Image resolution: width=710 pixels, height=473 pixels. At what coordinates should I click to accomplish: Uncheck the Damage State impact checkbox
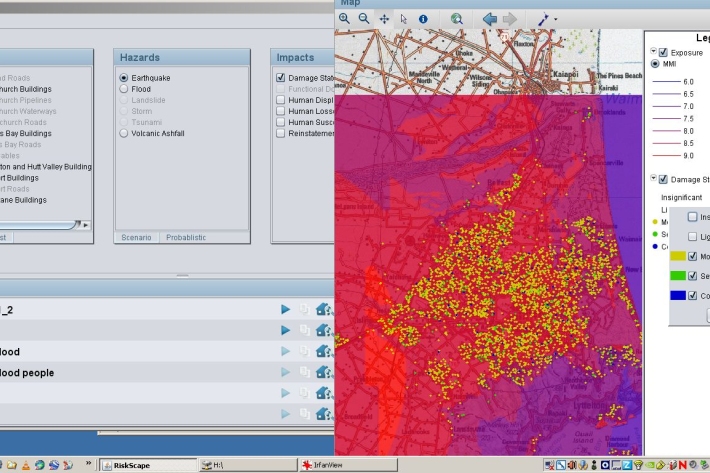pyautogui.click(x=281, y=77)
